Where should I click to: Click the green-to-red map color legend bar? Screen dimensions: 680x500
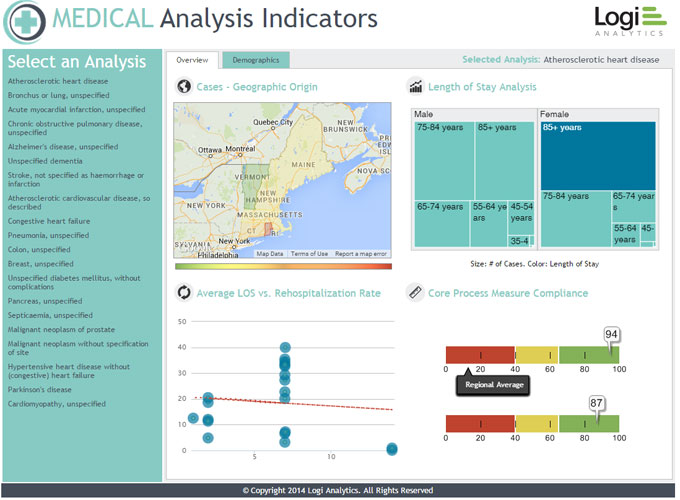click(283, 266)
